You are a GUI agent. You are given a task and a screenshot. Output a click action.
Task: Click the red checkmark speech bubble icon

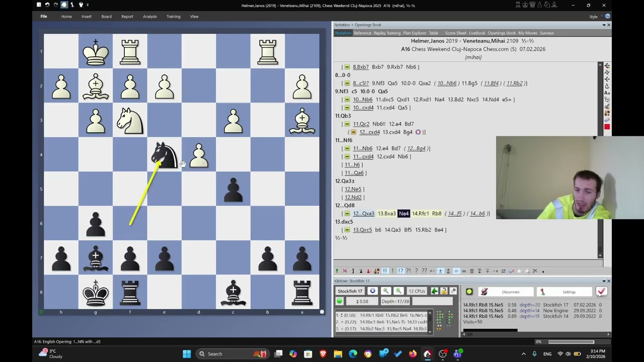click(601, 292)
